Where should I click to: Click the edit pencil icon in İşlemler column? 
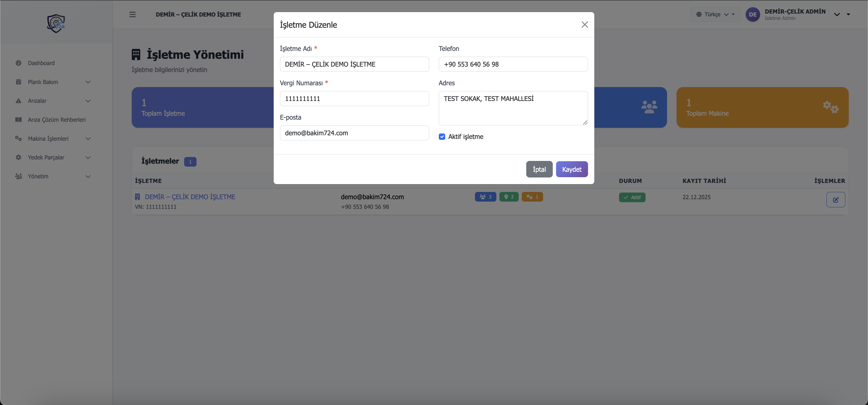click(835, 199)
